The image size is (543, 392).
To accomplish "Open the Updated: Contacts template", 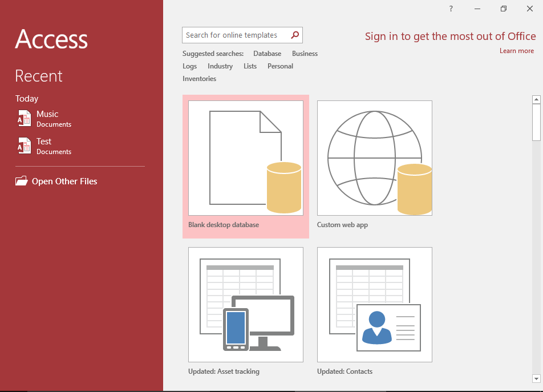I will (x=374, y=304).
